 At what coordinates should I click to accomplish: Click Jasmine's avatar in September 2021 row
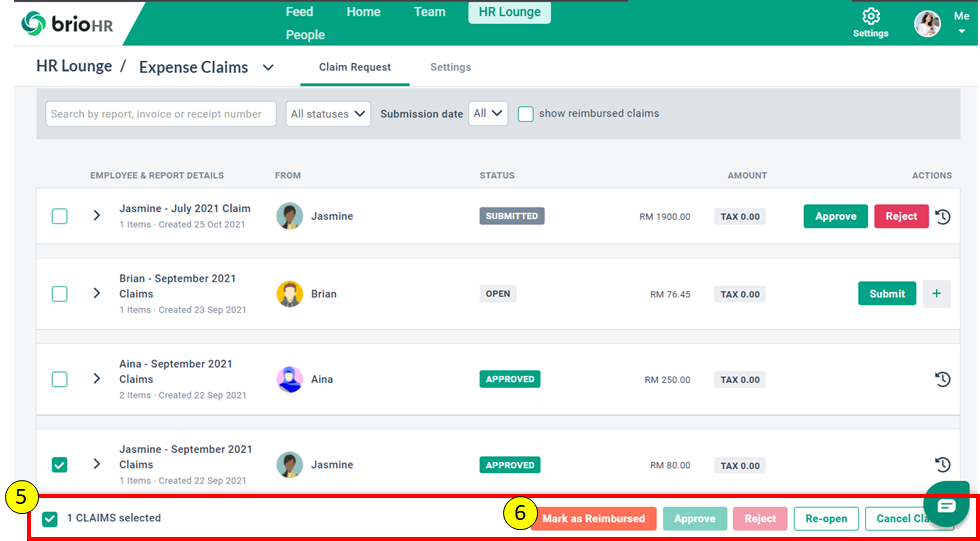coord(289,465)
